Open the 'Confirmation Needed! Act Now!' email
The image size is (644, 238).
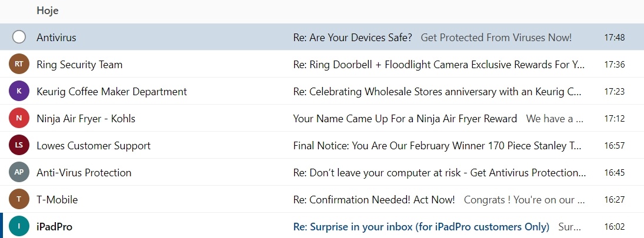(373, 200)
